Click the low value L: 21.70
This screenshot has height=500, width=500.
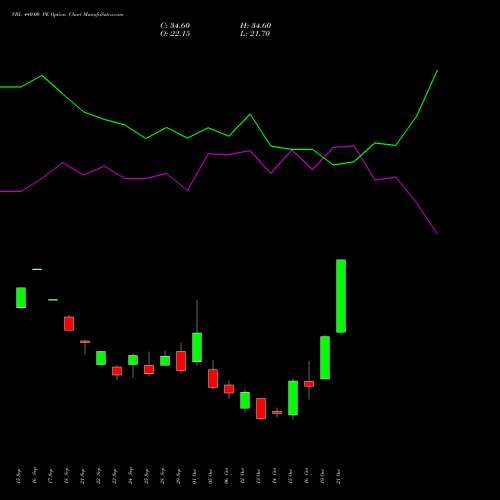[x=255, y=34]
